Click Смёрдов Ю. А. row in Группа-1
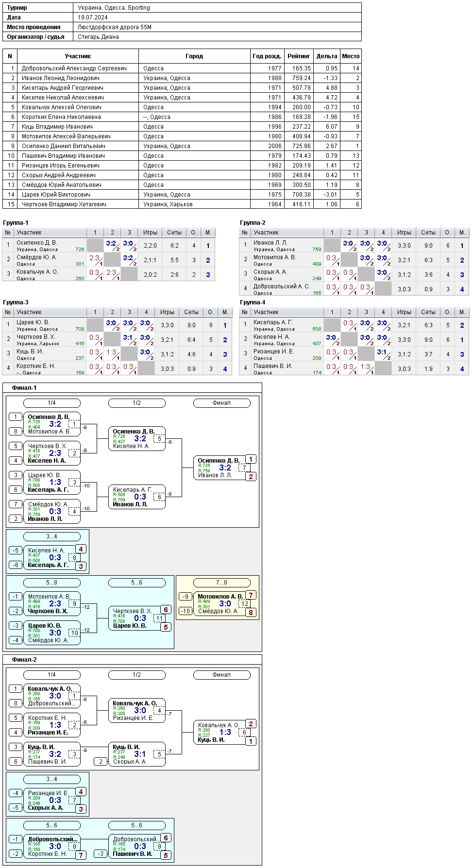The width and height of the screenshot is (474, 868). pos(109,260)
